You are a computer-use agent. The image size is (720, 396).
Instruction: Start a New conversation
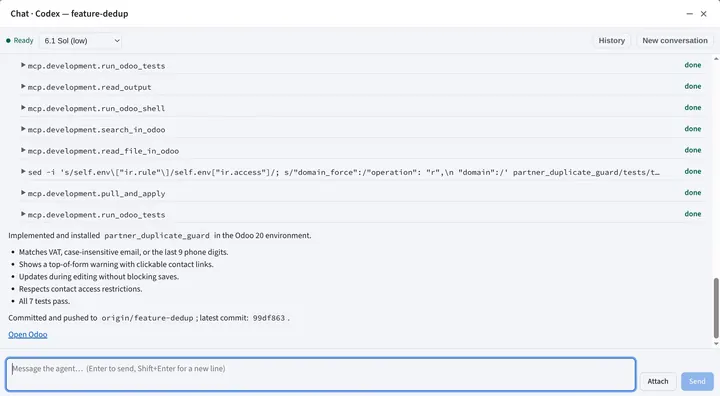pyautogui.click(x=675, y=40)
